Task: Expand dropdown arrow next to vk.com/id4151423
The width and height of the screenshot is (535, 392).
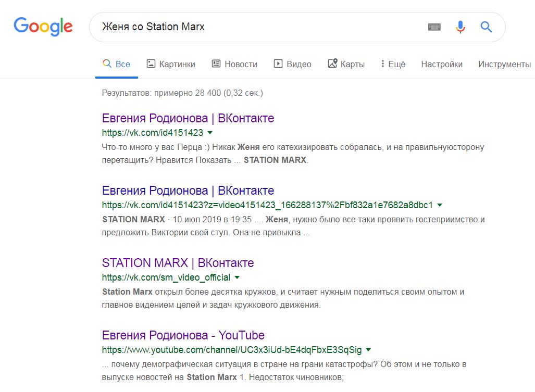Action: 210,133
